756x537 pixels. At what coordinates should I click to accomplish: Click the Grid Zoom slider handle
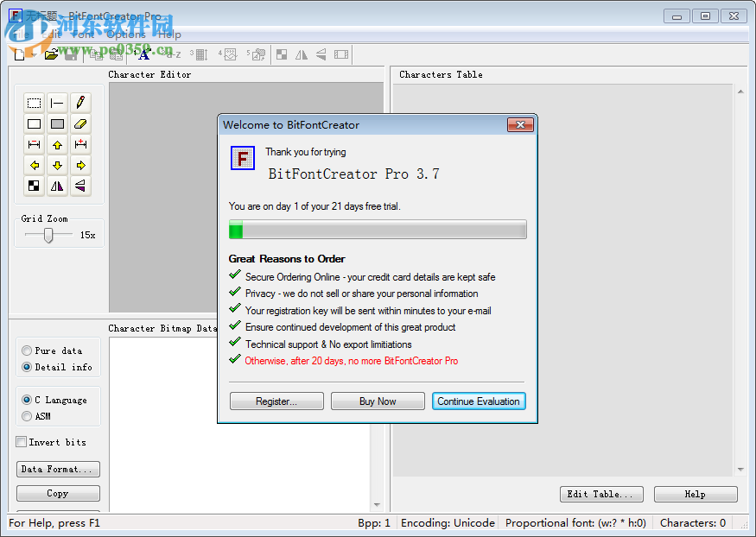pyautogui.click(x=48, y=235)
